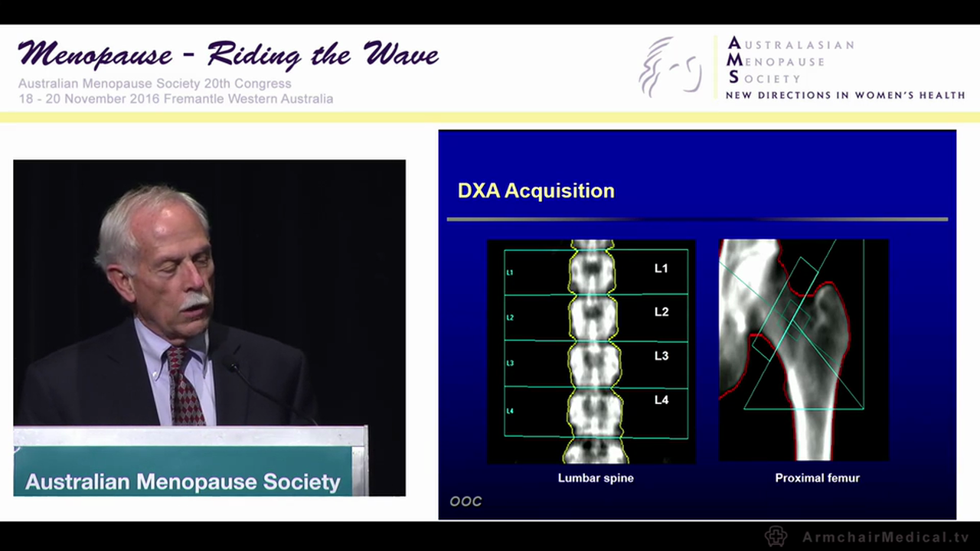980x551 pixels.
Task: Toggle the L1 vertebra region marker
Action: (x=508, y=272)
